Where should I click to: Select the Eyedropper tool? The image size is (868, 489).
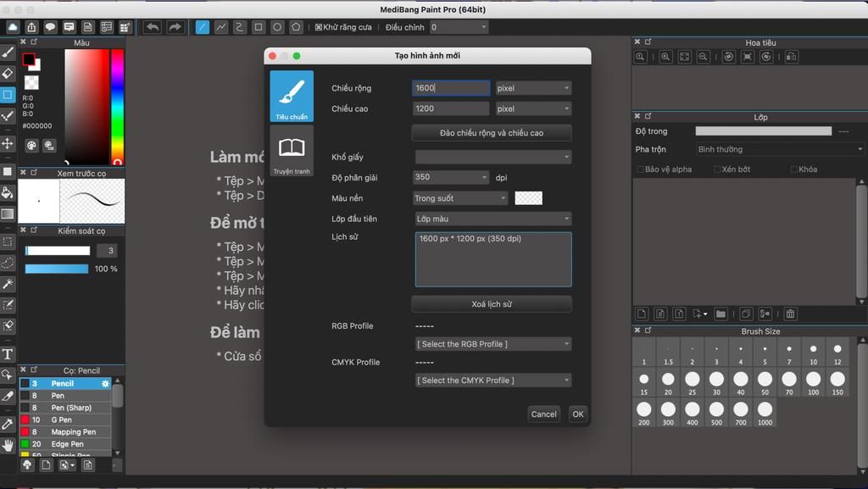pyautogui.click(x=8, y=425)
